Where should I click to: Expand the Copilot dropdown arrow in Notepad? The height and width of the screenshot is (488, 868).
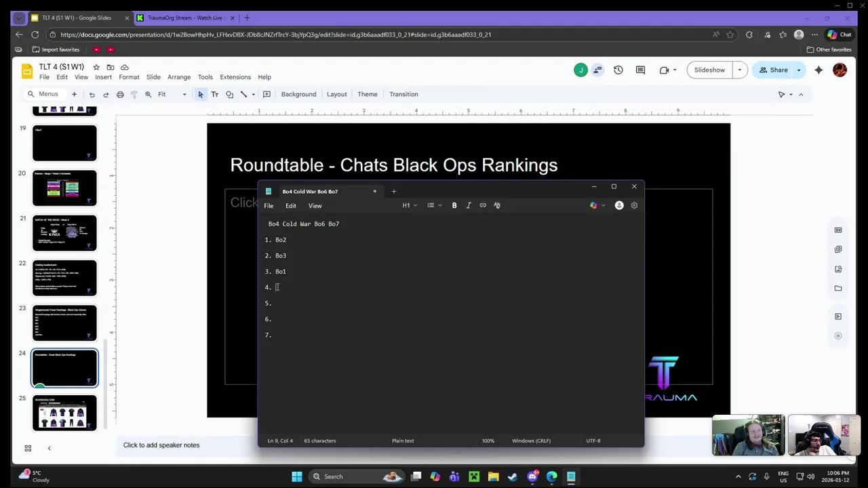tap(604, 205)
